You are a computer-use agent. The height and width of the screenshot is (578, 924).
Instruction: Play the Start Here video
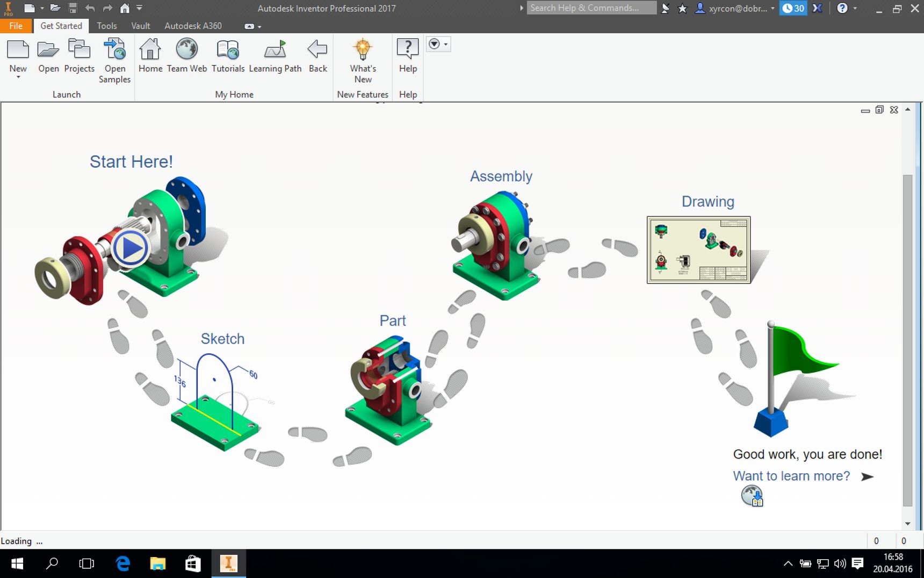click(131, 248)
